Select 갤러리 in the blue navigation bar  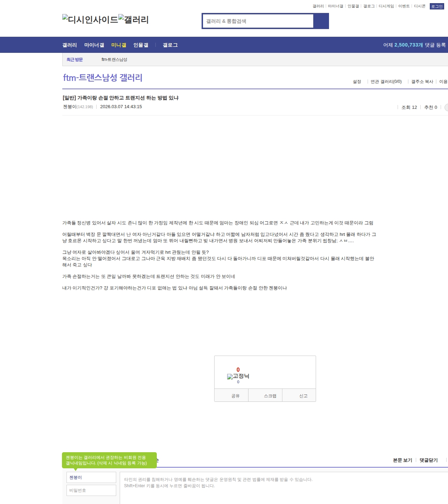[70, 45]
